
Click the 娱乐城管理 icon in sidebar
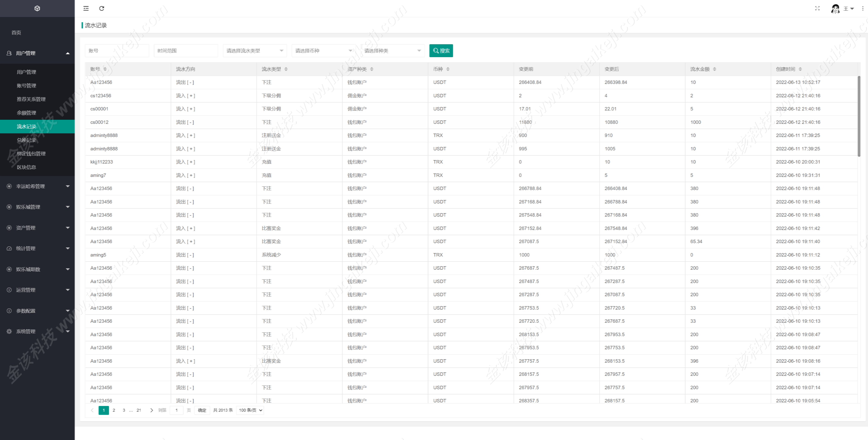[9, 207]
